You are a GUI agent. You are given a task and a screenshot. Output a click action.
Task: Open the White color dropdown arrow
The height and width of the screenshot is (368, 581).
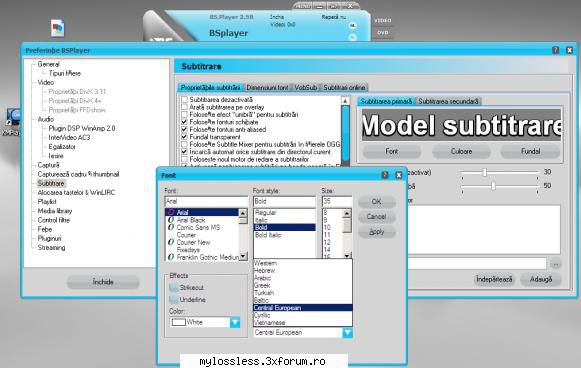(235, 322)
